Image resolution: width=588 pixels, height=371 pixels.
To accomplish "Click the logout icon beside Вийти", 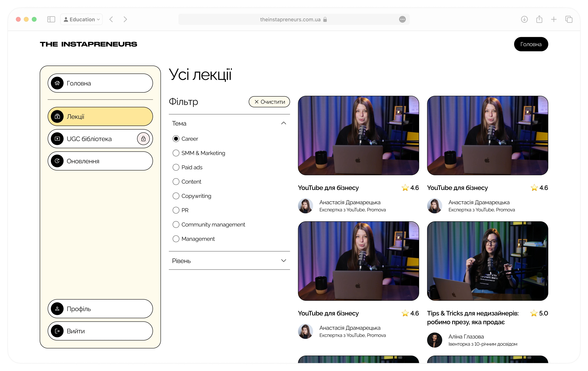I will [x=57, y=331].
